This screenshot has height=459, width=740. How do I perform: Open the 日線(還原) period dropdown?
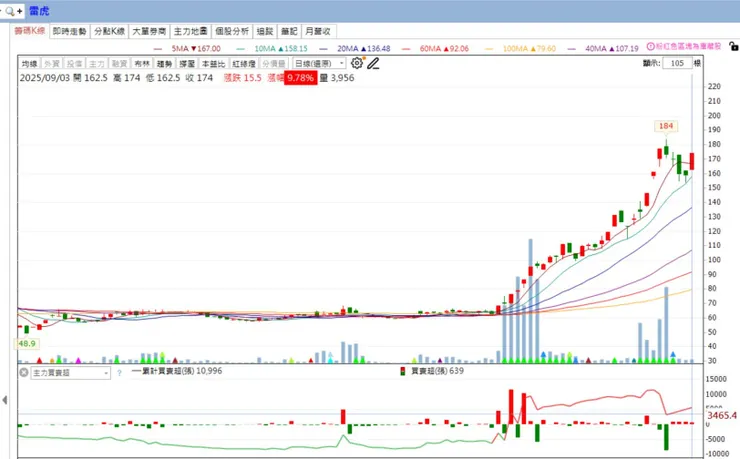click(320, 63)
